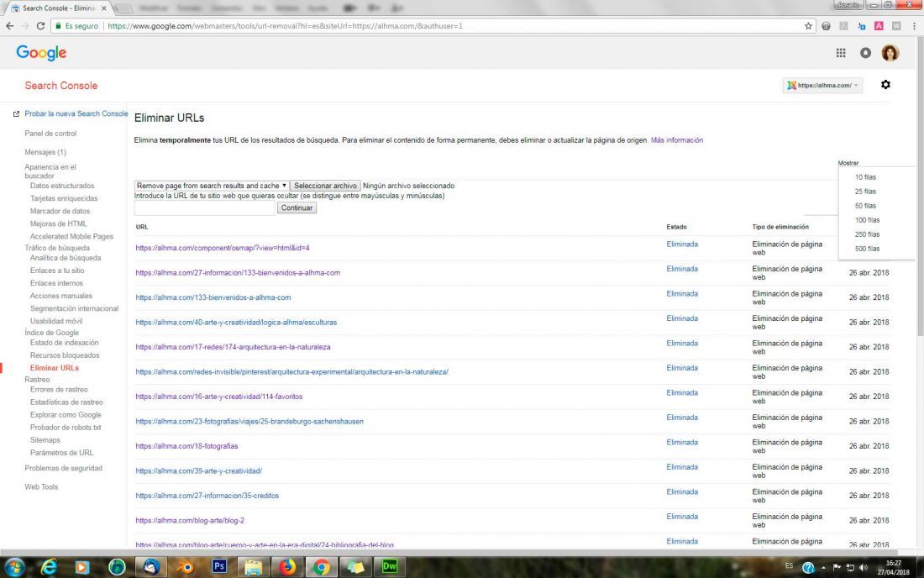Click the pink A extension icon
The image size is (924, 578).
(x=879, y=26)
